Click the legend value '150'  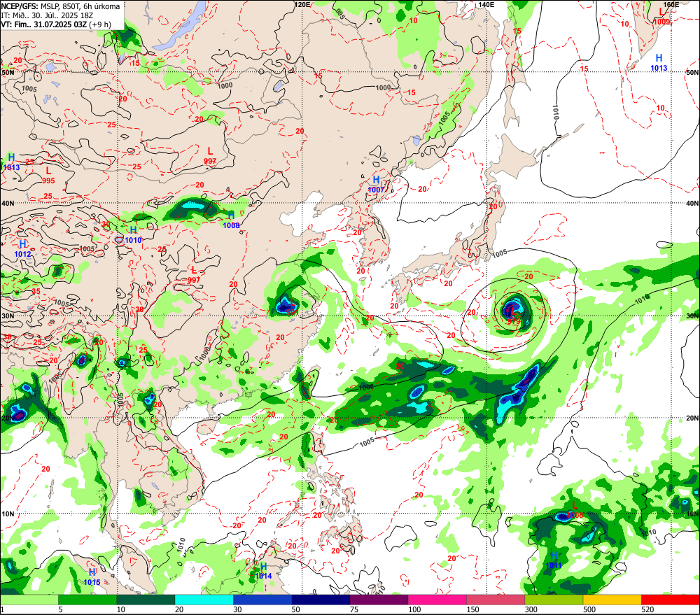click(x=472, y=609)
